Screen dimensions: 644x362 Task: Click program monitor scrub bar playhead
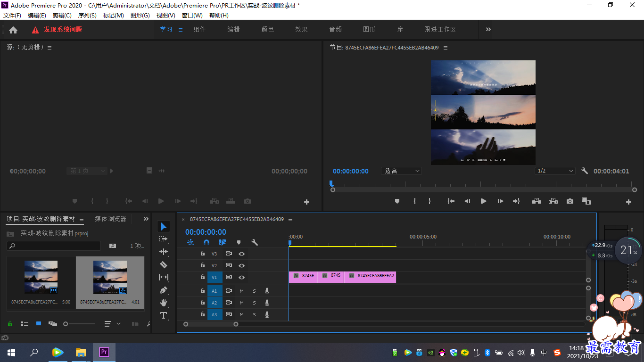click(x=331, y=183)
